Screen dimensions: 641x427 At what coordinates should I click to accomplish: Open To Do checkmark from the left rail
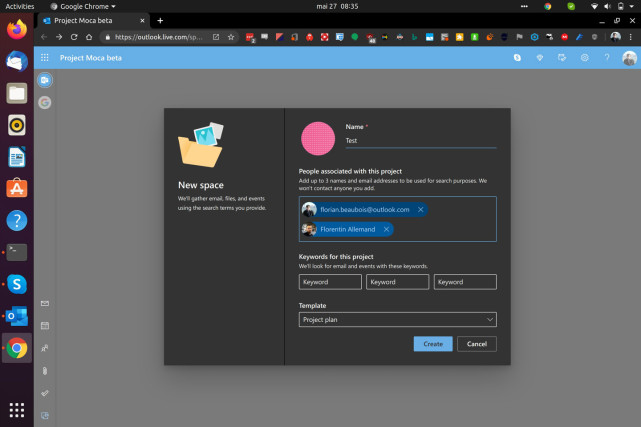(45, 393)
